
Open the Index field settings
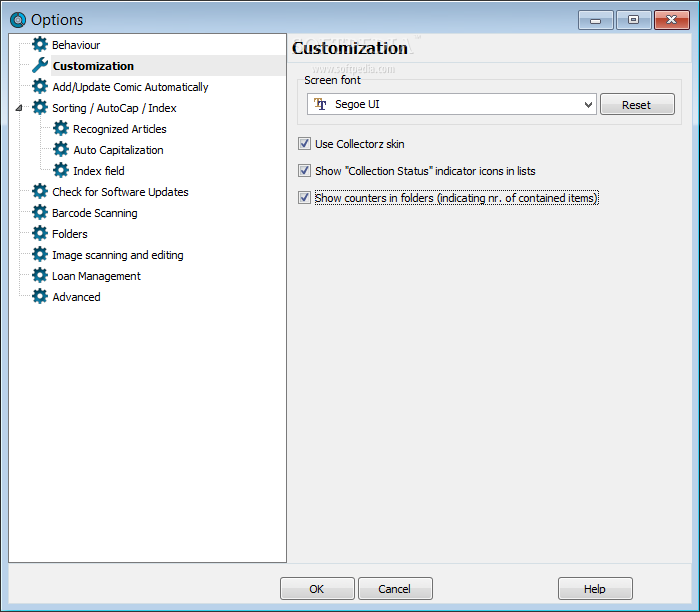point(99,171)
